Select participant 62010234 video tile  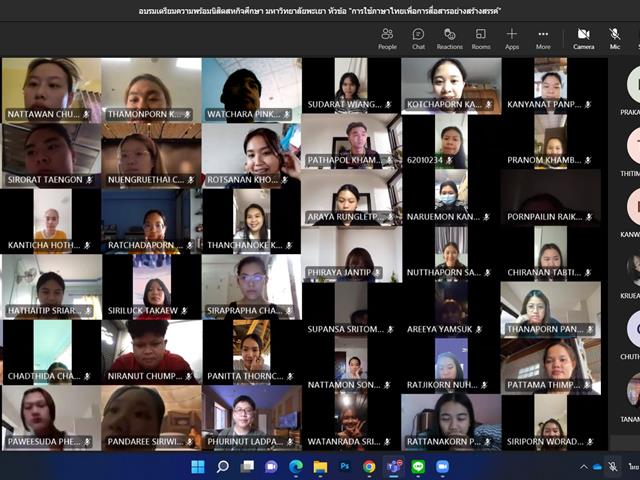click(451, 141)
